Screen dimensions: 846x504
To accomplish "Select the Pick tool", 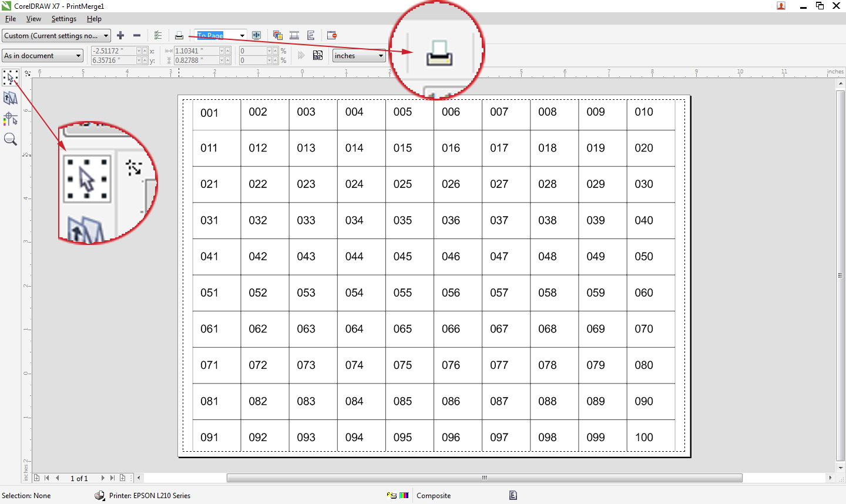I will pyautogui.click(x=10, y=77).
